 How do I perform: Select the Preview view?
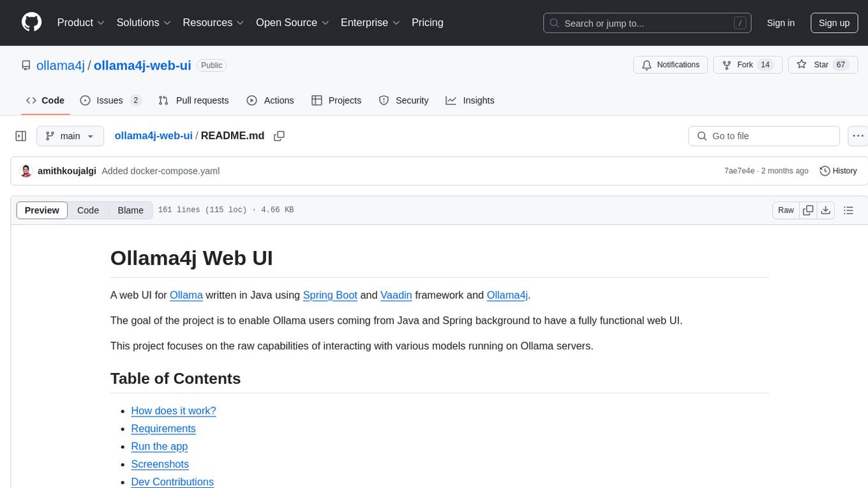(42, 210)
